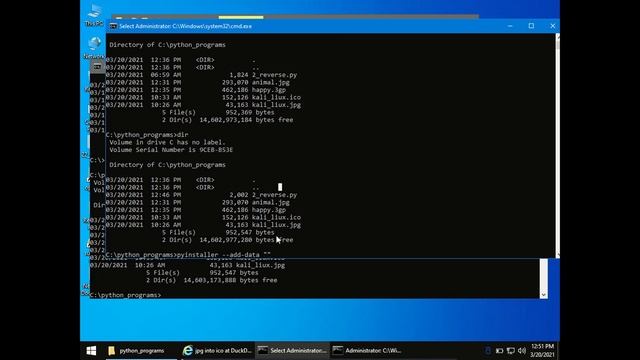
Task: Open the Network desktop icon
Action: [x=94, y=47]
